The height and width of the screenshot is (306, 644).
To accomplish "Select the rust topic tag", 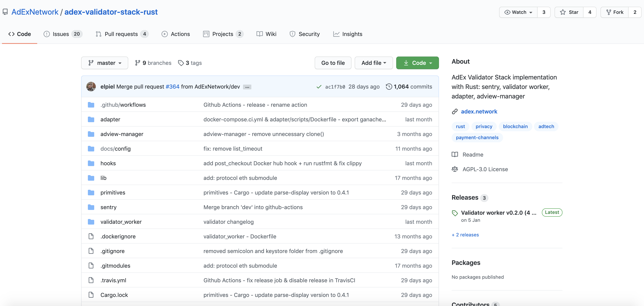I will 460,126.
